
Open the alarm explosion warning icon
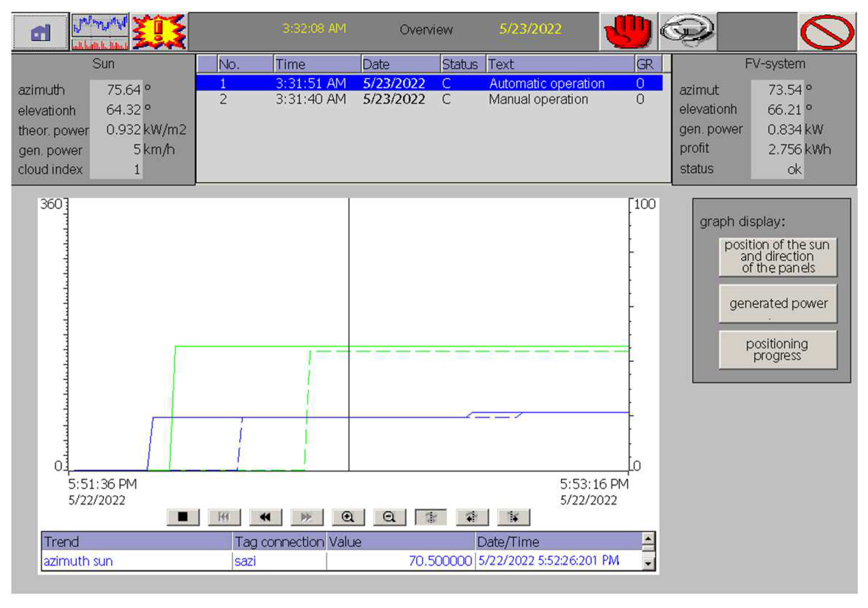coord(159,32)
